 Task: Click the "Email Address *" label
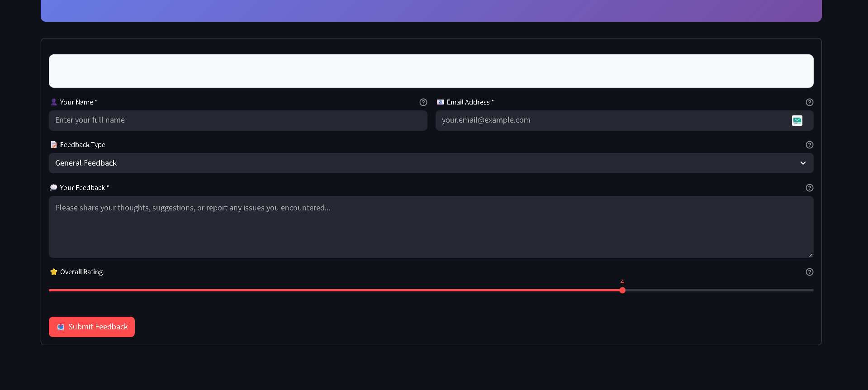470,102
